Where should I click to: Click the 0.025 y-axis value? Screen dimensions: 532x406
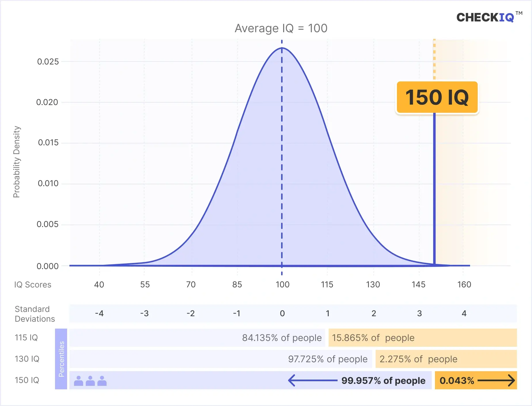[x=48, y=62]
